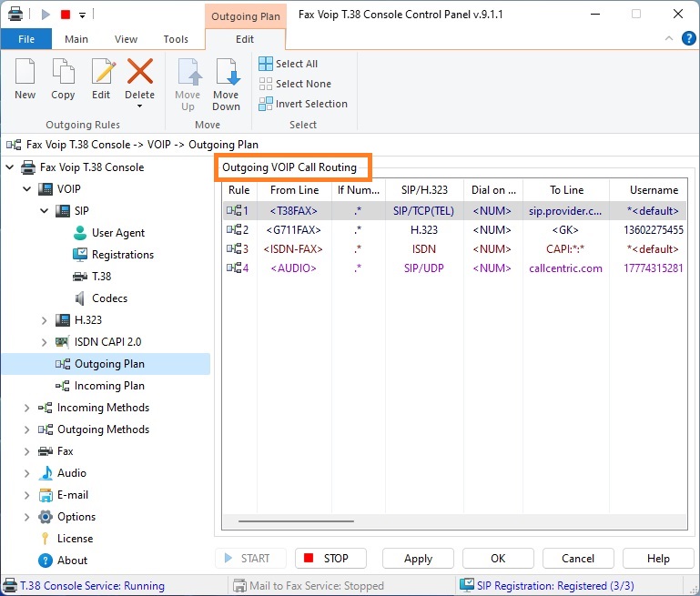Click the Audio music note icon
The height and width of the screenshot is (596, 700).
tap(46, 473)
